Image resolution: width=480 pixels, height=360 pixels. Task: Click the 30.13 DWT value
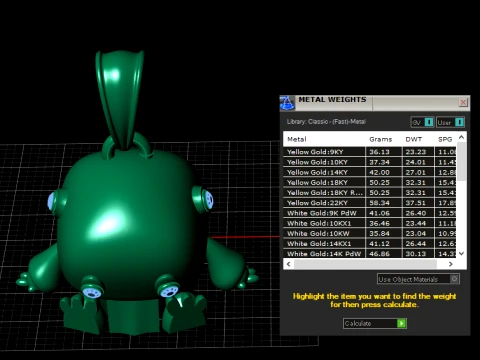click(416, 254)
